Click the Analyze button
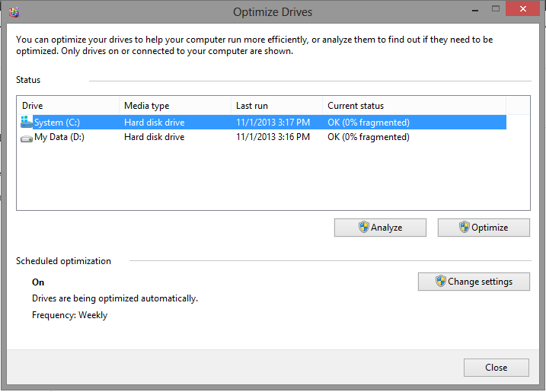This screenshot has width=546, height=392. [x=380, y=228]
